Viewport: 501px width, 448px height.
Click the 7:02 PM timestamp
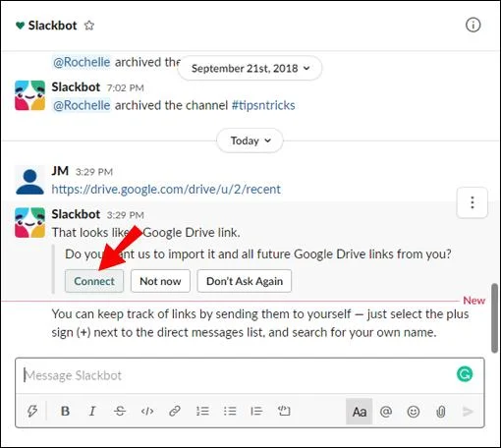pyautogui.click(x=126, y=87)
